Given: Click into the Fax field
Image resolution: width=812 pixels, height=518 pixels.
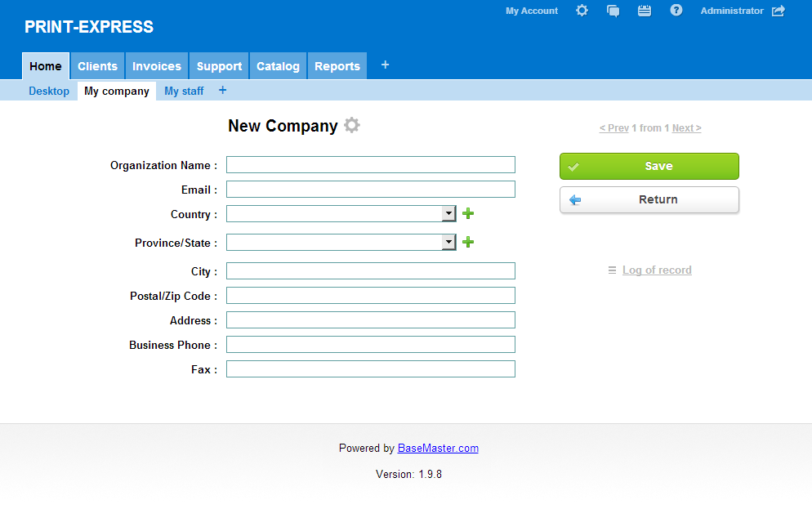Looking at the screenshot, I should pos(371,368).
